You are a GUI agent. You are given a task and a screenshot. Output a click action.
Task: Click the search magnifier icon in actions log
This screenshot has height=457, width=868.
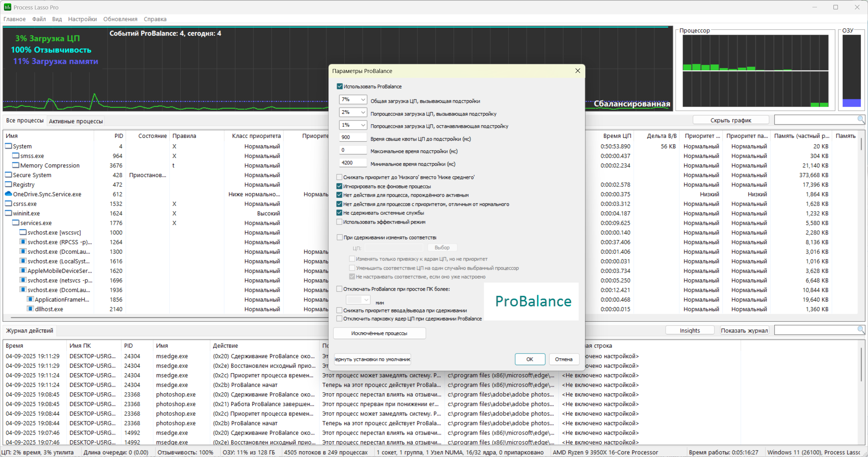coord(860,330)
